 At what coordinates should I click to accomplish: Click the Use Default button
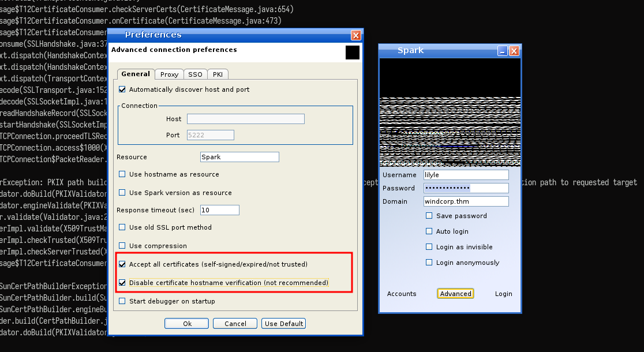(x=284, y=324)
